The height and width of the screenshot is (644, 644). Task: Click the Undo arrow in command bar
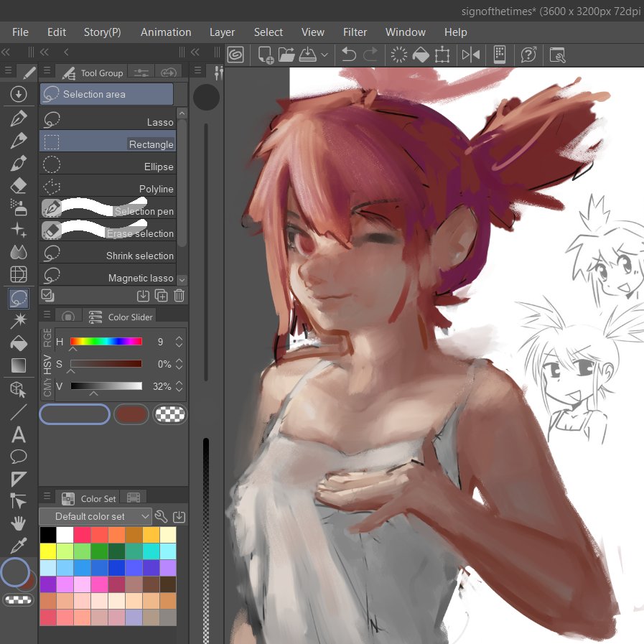tap(348, 55)
